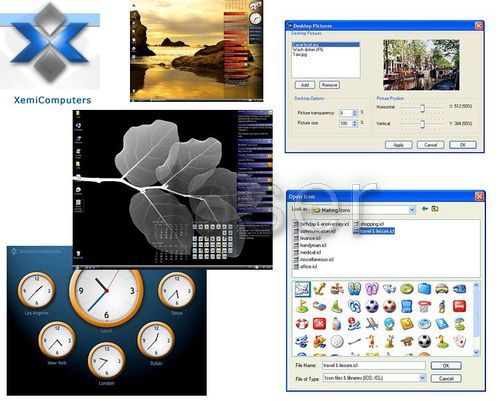
Task: Click the Horizontal position slider handle
Action: (x=422, y=108)
